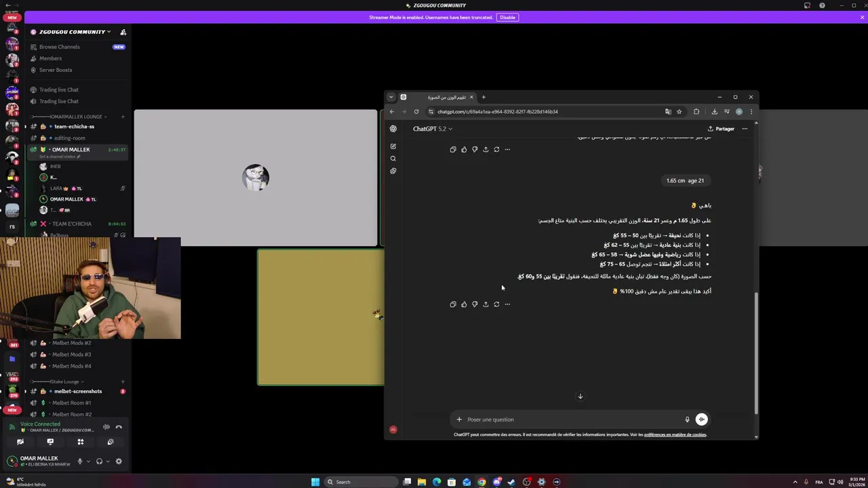Open more actions for the lower response

(x=507, y=304)
